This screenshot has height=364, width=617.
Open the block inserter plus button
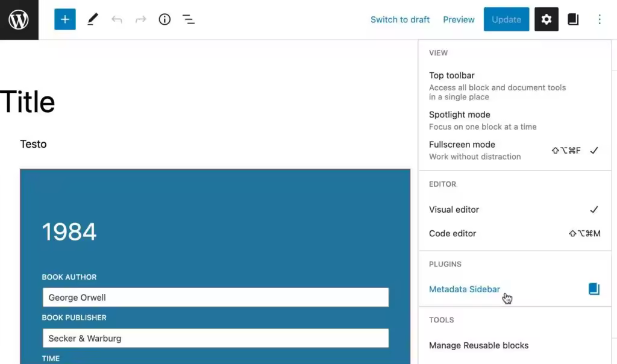pyautogui.click(x=65, y=19)
